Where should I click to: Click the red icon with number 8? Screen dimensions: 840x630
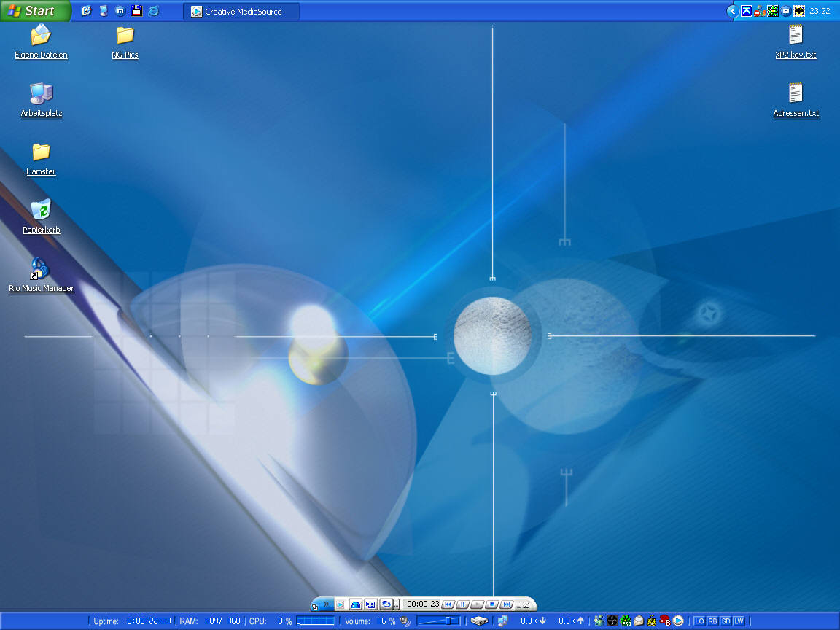click(665, 621)
